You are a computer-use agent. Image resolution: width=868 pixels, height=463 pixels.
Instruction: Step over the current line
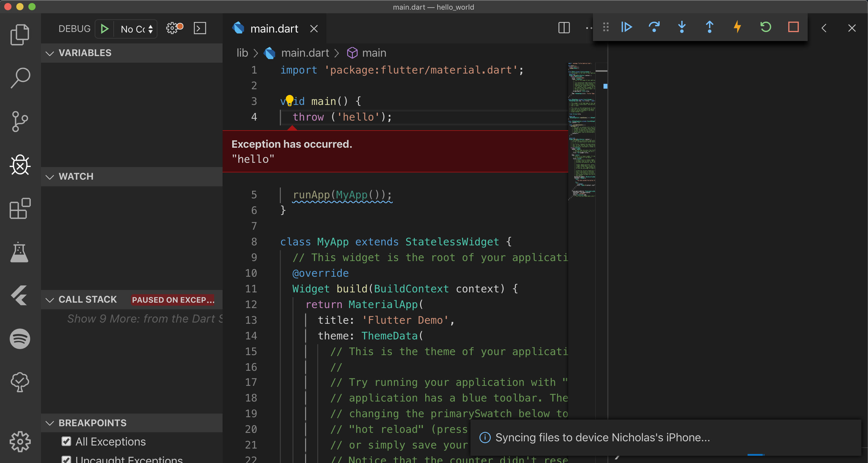pyautogui.click(x=654, y=27)
